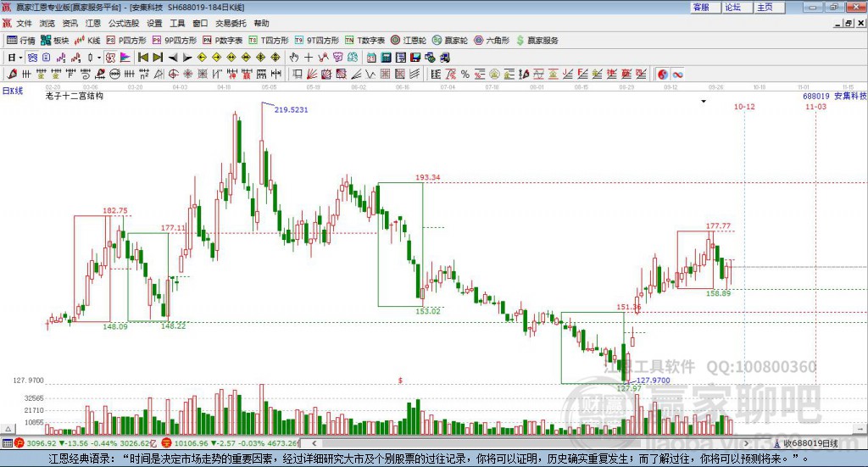Click the 127.9700 low price label

654,381
